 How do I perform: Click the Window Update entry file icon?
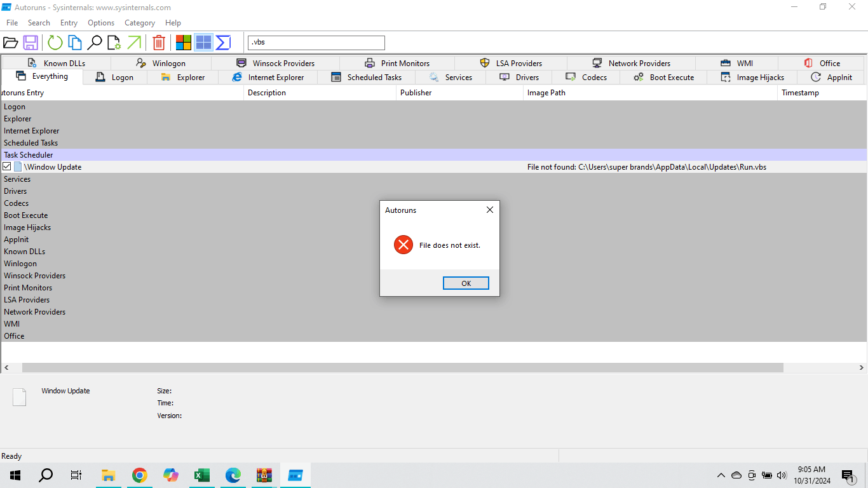tap(18, 166)
